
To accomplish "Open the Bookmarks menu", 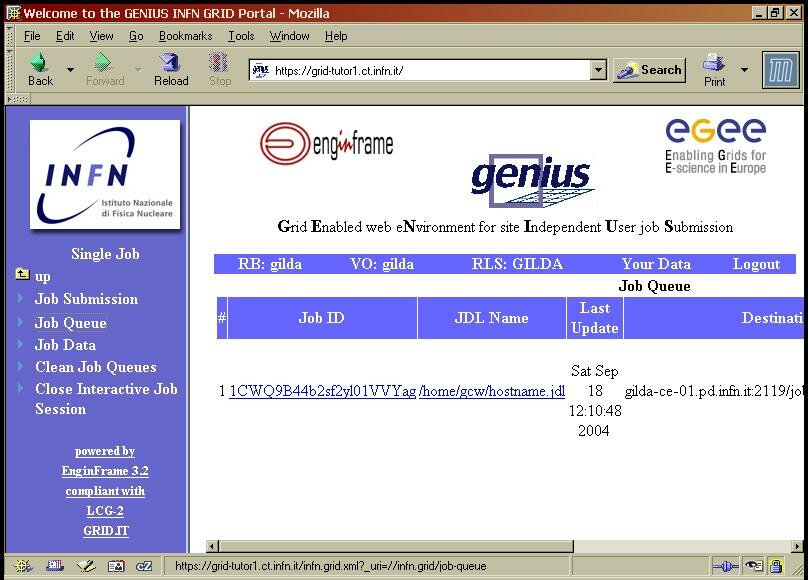I will pos(186,36).
